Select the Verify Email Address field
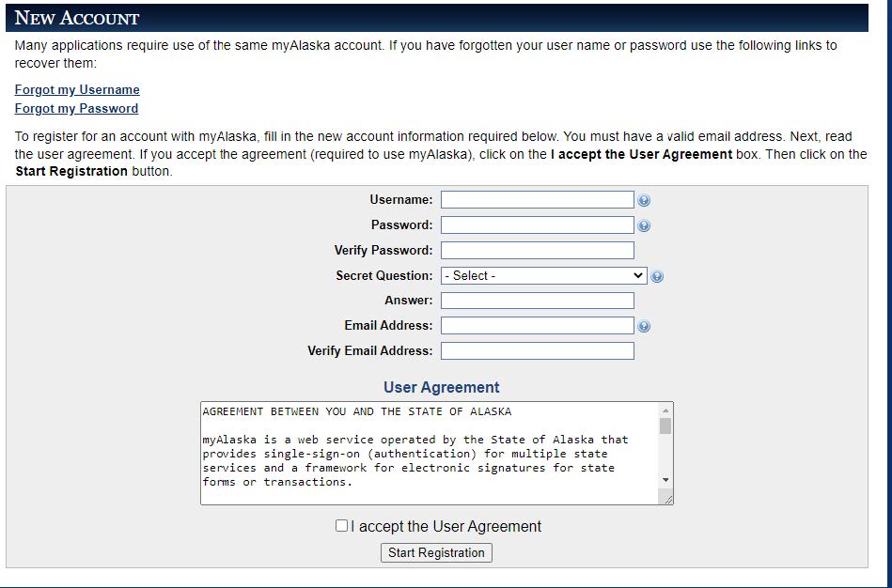This screenshot has width=892, height=588. pyautogui.click(x=538, y=351)
